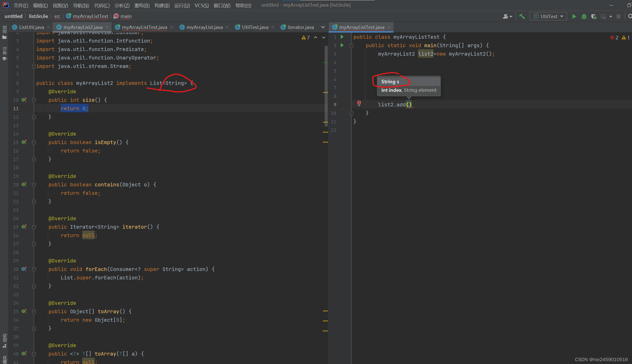The width and height of the screenshot is (632, 364).
Task: Click override marker beside iterator() line 25
Action: pos(24,227)
